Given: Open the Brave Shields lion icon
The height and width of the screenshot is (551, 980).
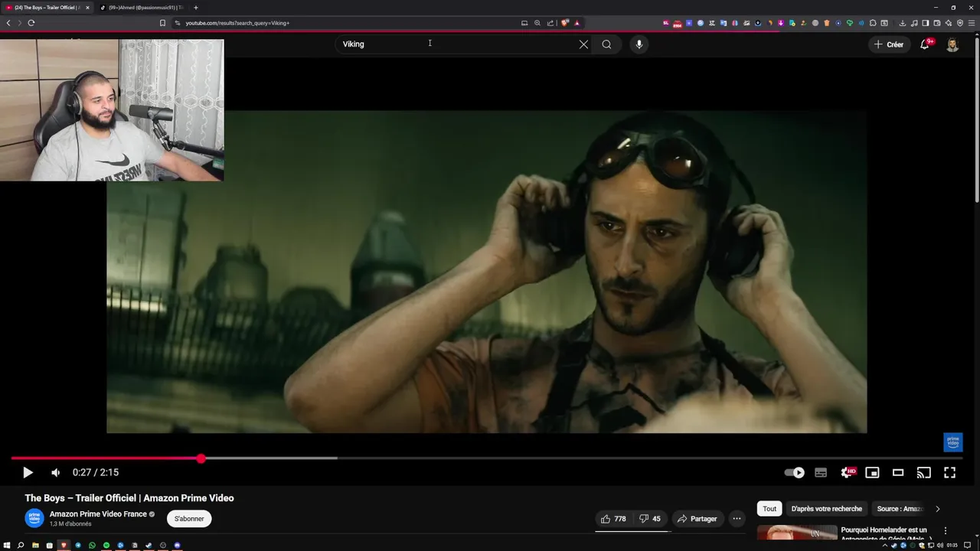Looking at the screenshot, I should point(565,23).
